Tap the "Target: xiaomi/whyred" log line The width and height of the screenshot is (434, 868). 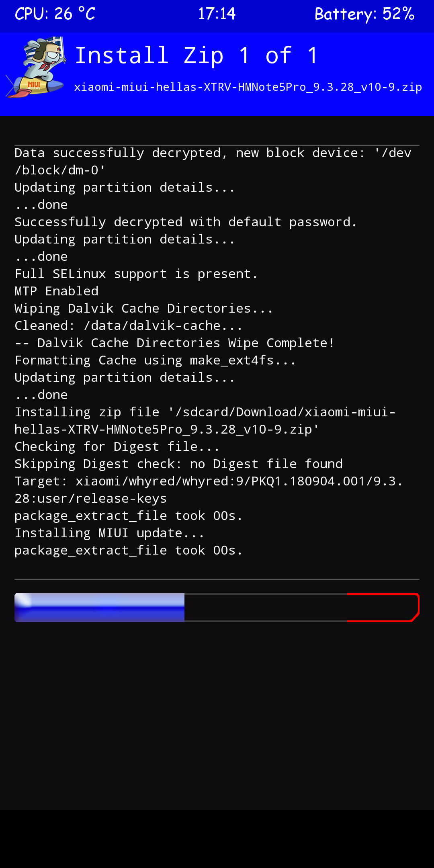tap(208, 481)
